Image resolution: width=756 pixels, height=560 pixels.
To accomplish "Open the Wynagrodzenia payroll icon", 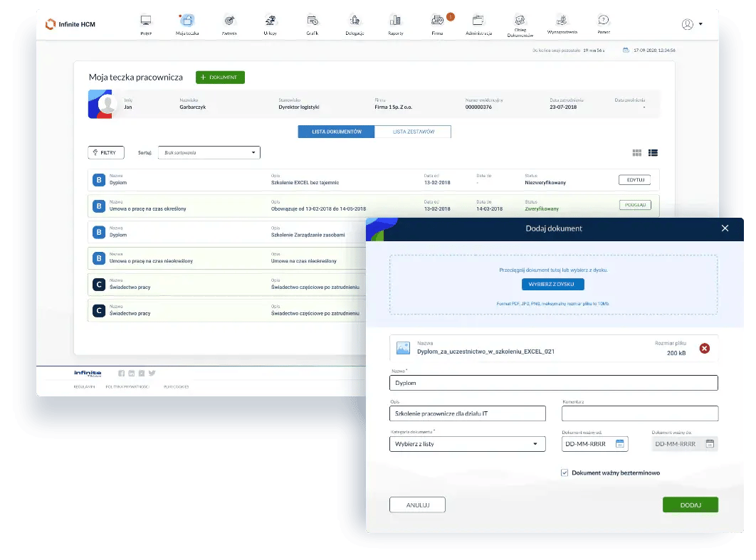I will coord(562,20).
